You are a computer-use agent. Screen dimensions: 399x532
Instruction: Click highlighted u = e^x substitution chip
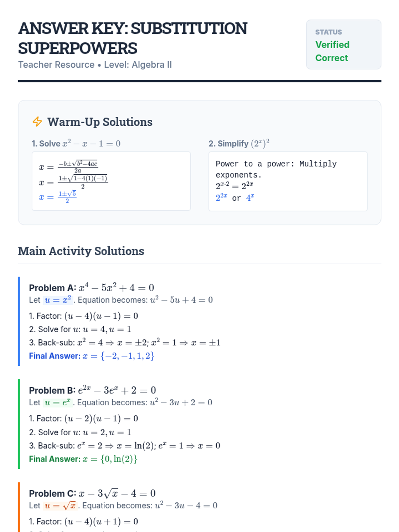pos(58,402)
